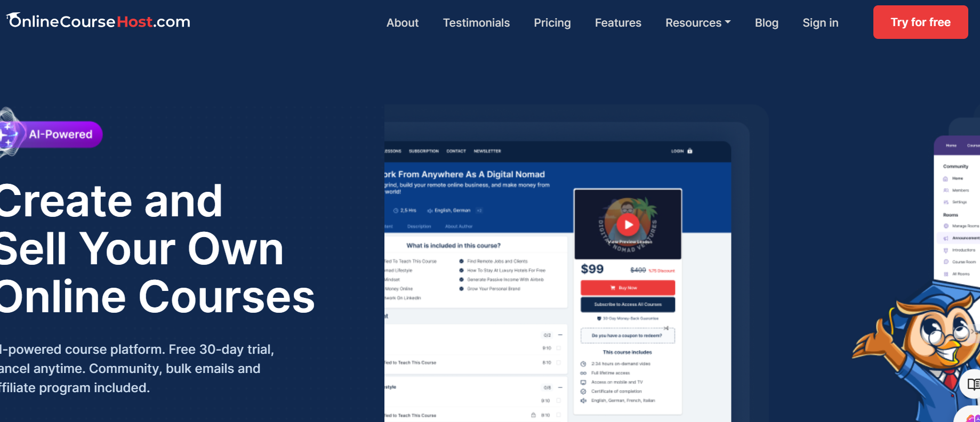Select the Community Home house icon
Screen dimensions: 980x422
point(946,178)
